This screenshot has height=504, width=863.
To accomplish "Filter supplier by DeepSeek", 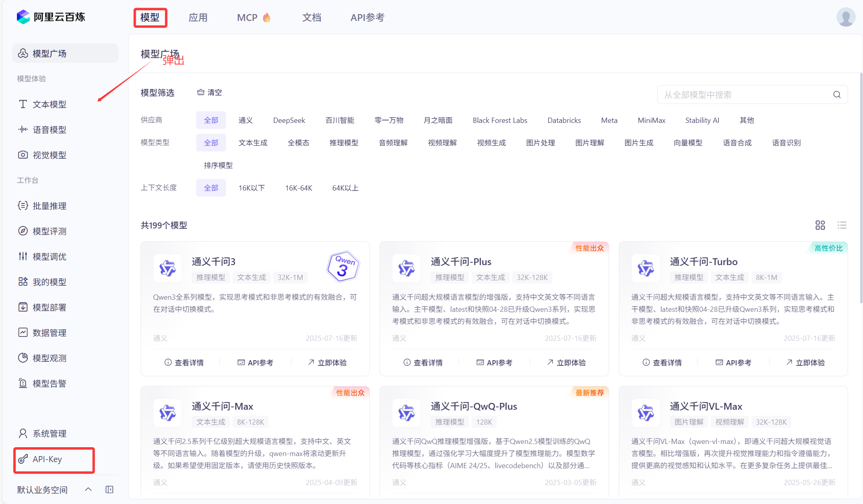I will (x=289, y=120).
